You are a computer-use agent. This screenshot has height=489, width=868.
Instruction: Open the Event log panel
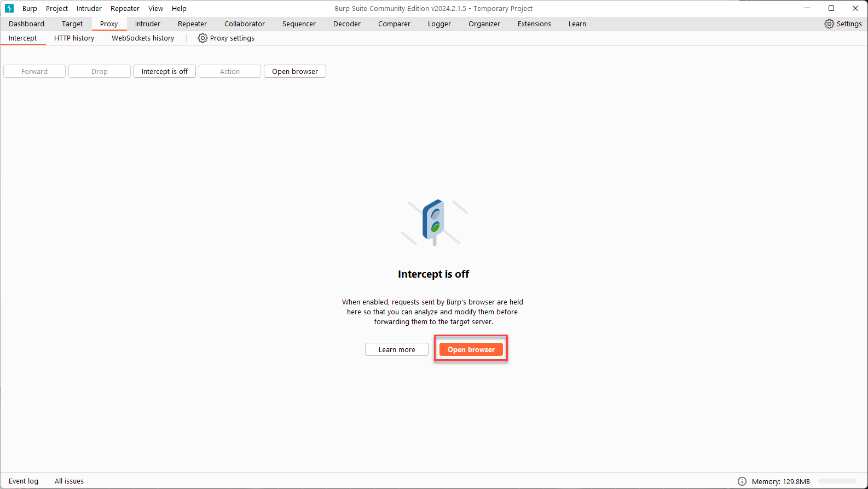pyautogui.click(x=24, y=481)
